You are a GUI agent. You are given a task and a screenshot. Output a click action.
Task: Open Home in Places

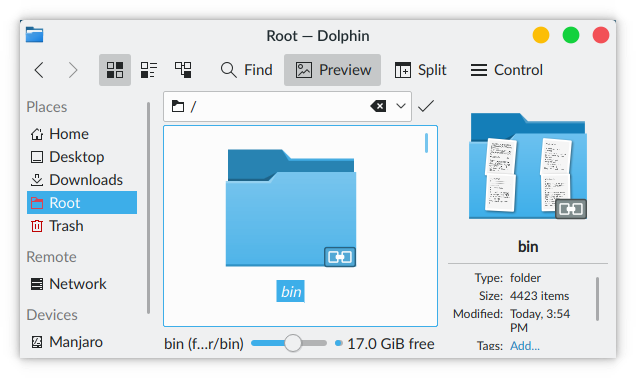(x=82, y=134)
